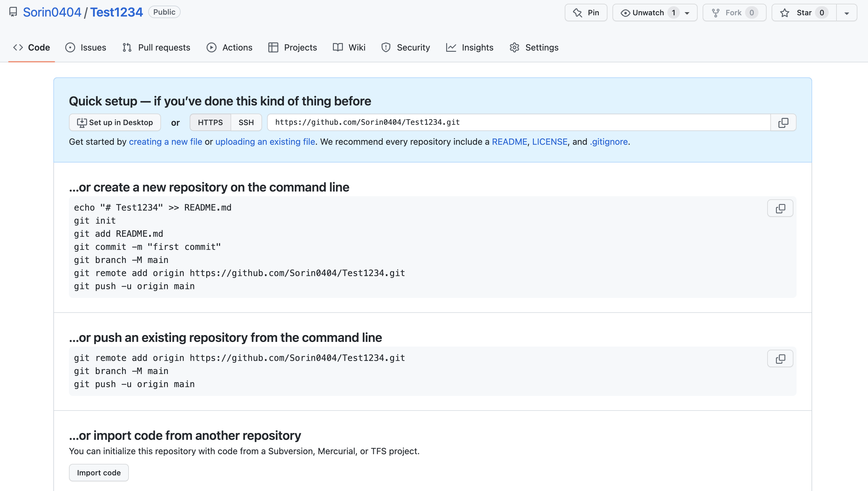Click the pin icon in Pin button
This screenshot has height=491, width=868.
[x=578, y=13]
